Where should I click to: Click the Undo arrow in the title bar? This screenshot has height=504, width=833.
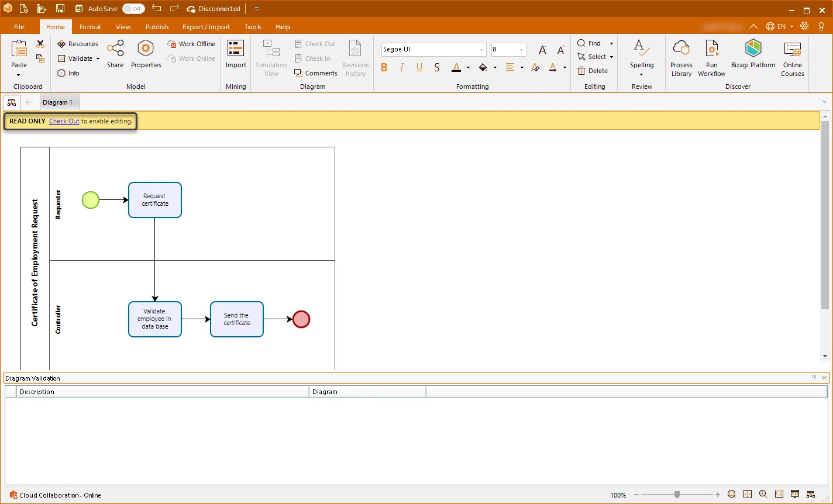tap(156, 9)
